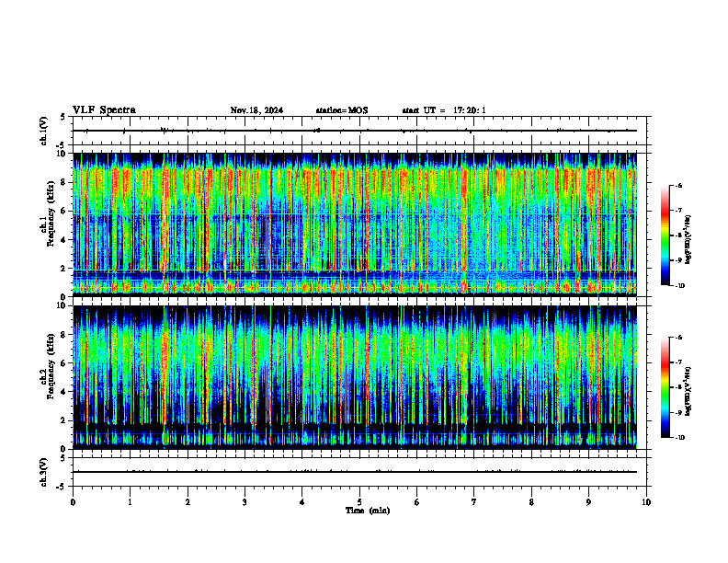Click the ch.1(V) waveform axis label
The height and width of the screenshot is (563, 728).
[x=43, y=131]
